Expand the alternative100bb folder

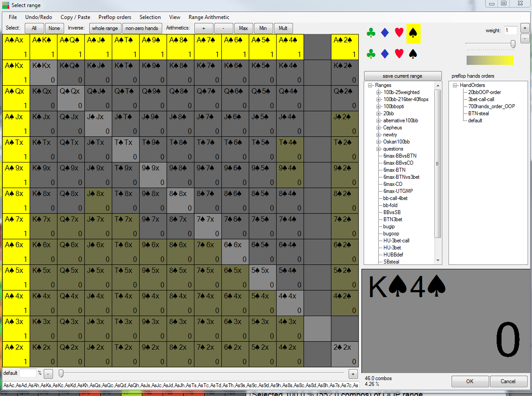[x=378, y=121]
